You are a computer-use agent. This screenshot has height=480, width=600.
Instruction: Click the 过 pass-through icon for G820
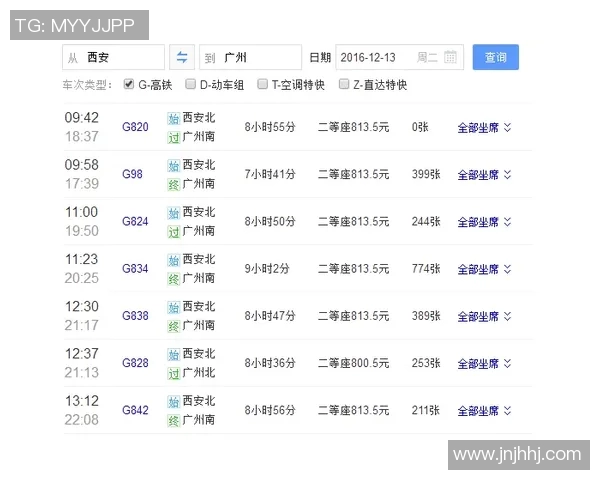[174, 137]
